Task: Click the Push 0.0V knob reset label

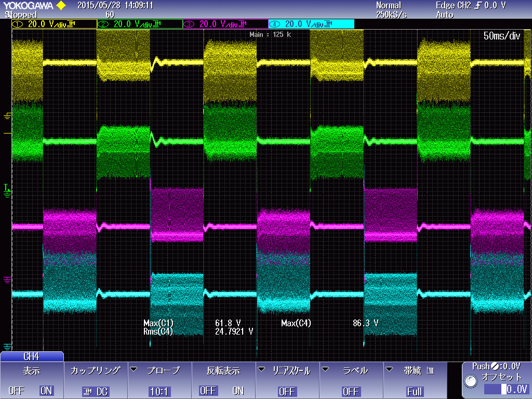Action: click(x=496, y=366)
